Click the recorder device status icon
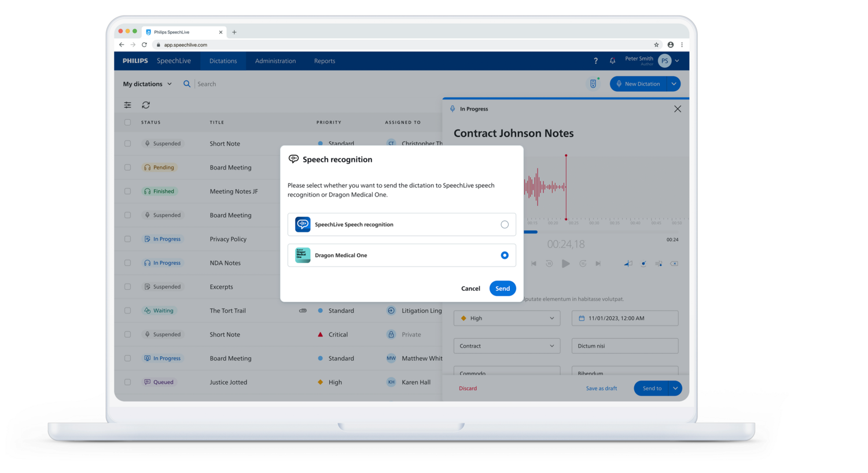Image resolution: width=868 pixels, height=473 pixels. pos(593,84)
